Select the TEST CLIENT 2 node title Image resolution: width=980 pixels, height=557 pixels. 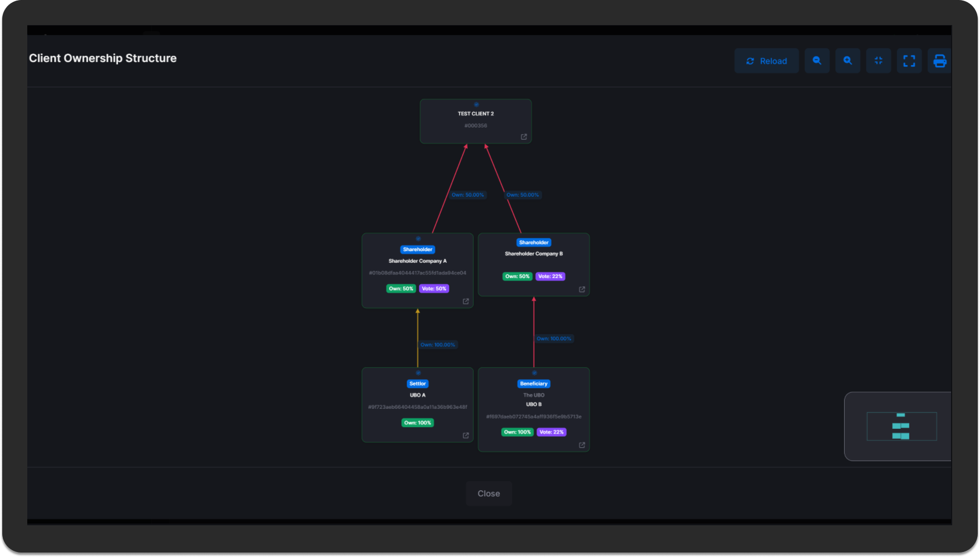pyautogui.click(x=476, y=114)
